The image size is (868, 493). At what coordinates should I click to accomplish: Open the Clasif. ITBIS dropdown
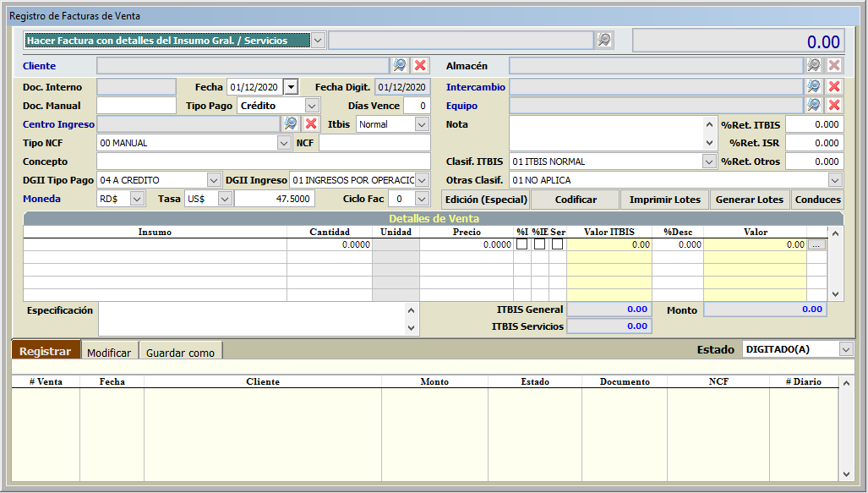(709, 162)
